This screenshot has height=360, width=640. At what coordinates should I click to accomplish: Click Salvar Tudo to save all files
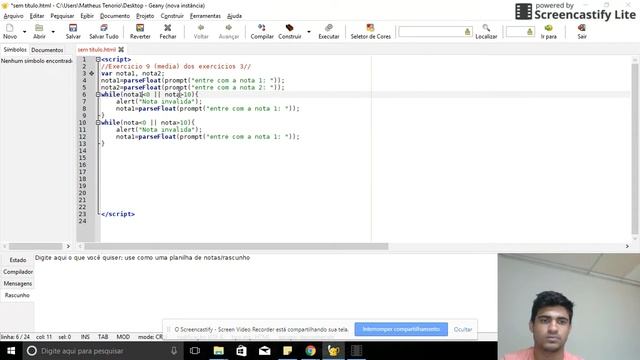104,31
